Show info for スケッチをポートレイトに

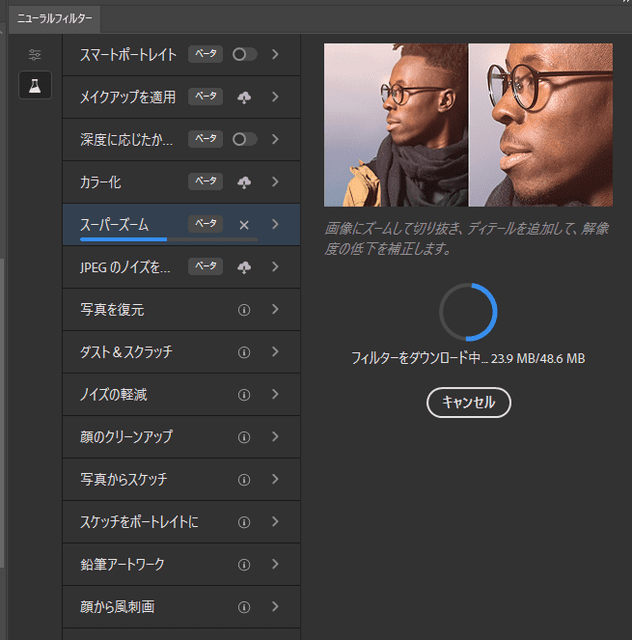click(244, 522)
